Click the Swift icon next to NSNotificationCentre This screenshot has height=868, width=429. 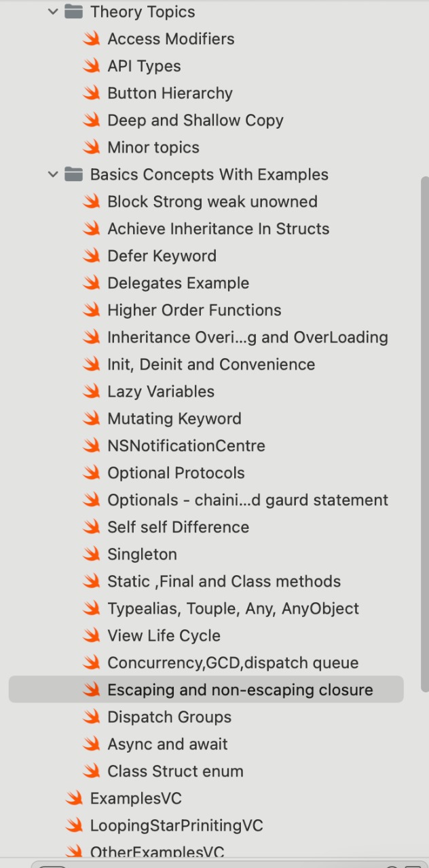tap(92, 446)
